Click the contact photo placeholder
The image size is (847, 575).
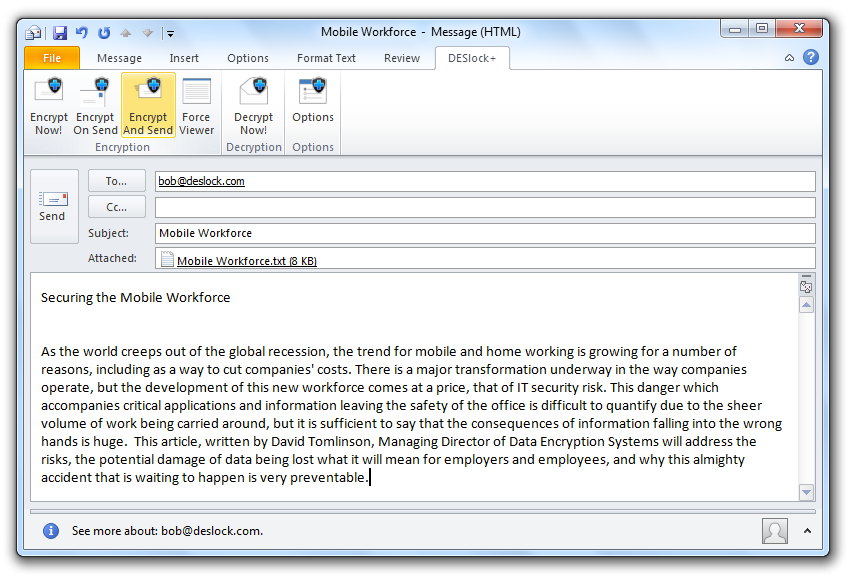(775, 531)
